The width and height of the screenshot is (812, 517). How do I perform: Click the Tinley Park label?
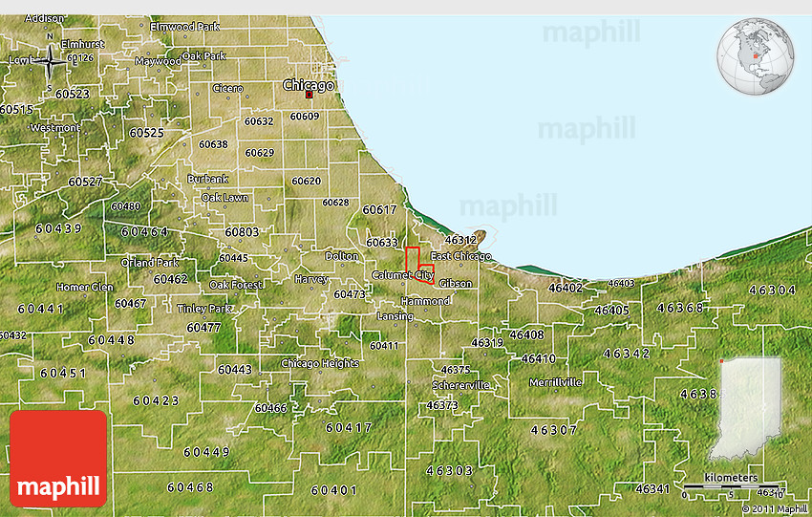pos(204,309)
